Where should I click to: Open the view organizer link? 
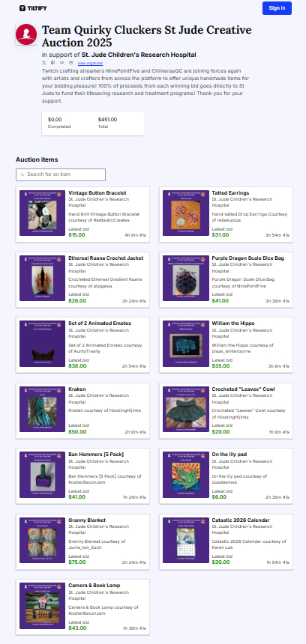91,63
